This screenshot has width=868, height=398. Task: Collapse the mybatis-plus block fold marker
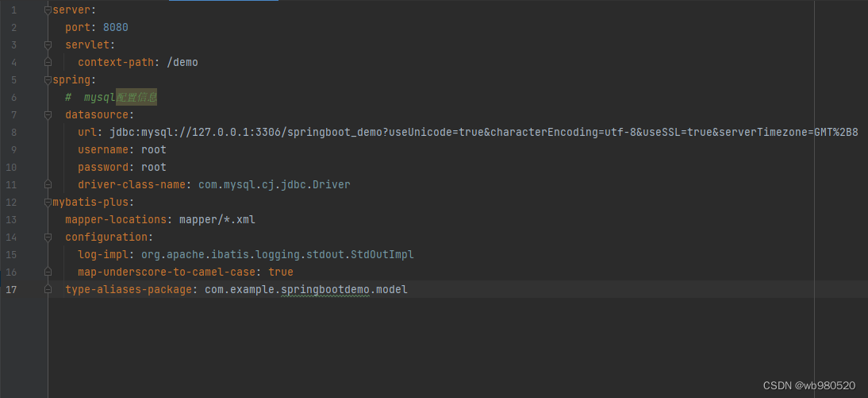pos(48,203)
